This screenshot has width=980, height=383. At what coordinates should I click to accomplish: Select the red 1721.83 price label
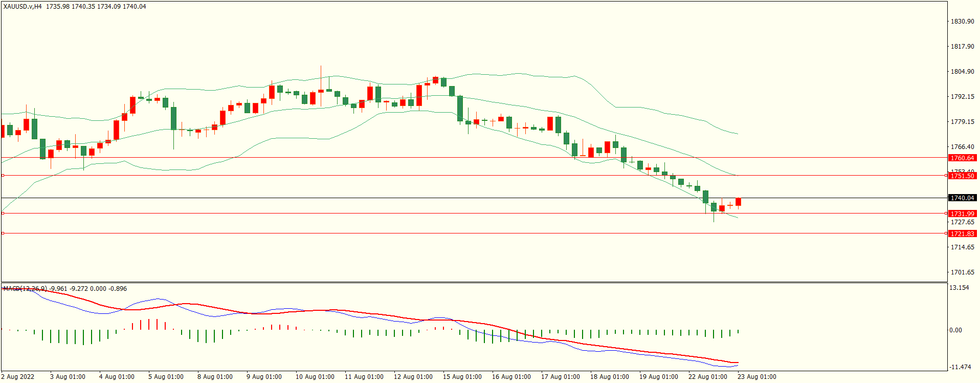(962, 233)
